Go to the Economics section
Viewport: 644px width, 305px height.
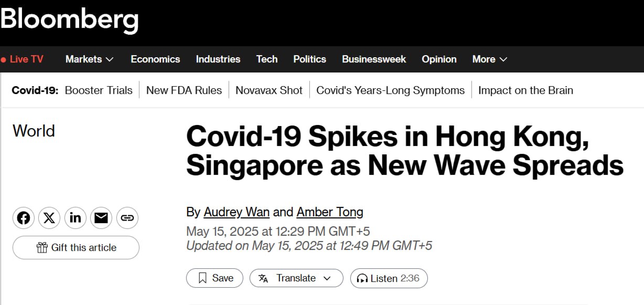(x=155, y=59)
